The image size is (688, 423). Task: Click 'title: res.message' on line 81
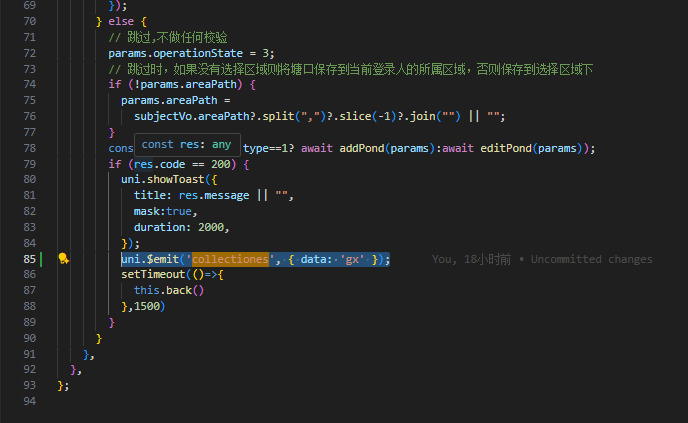point(191,196)
